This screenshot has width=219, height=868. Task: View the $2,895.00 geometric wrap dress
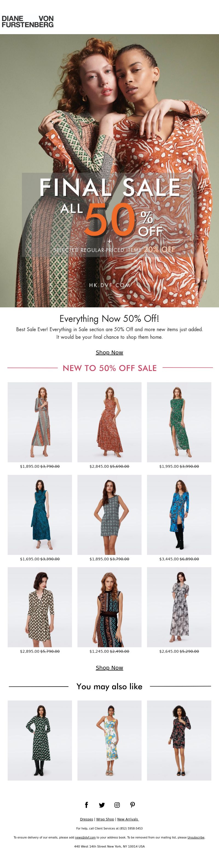[40, 607]
